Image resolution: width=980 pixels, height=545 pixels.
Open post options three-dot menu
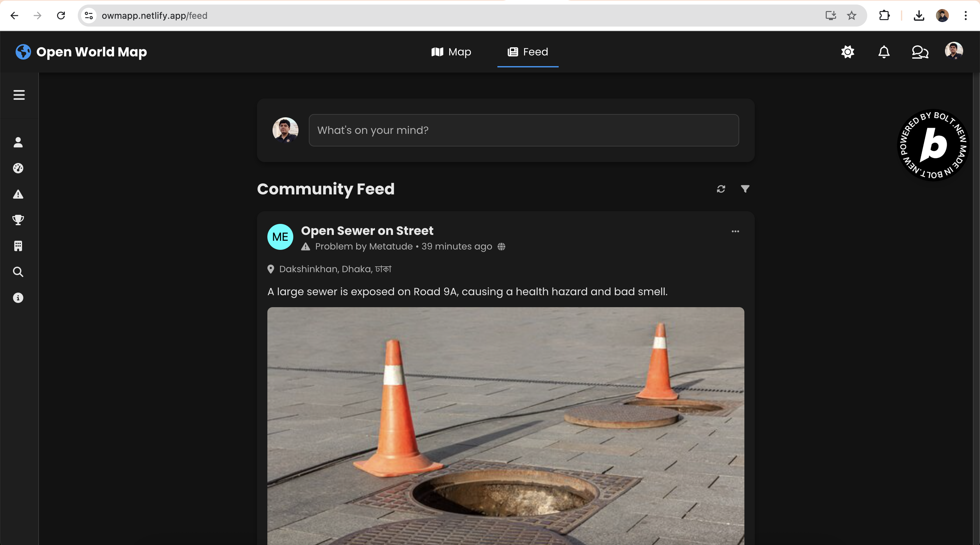click(x=735, y=231)
